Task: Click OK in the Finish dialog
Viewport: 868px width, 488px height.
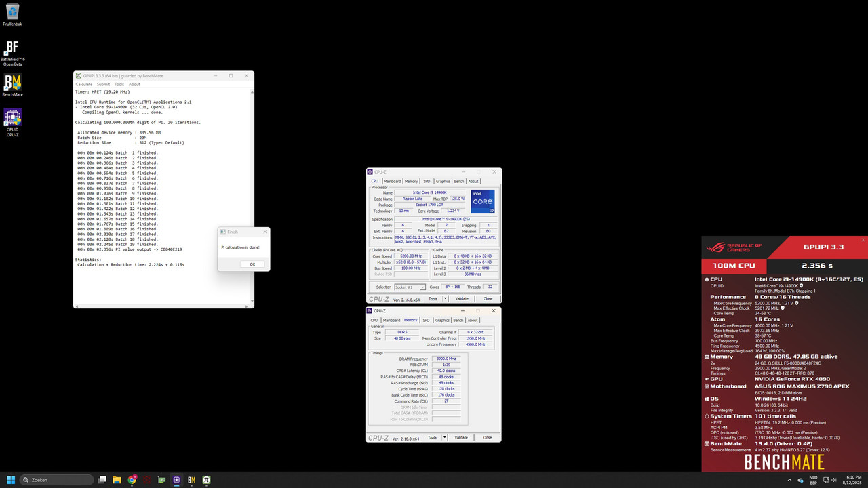Action: coord(252,264)
